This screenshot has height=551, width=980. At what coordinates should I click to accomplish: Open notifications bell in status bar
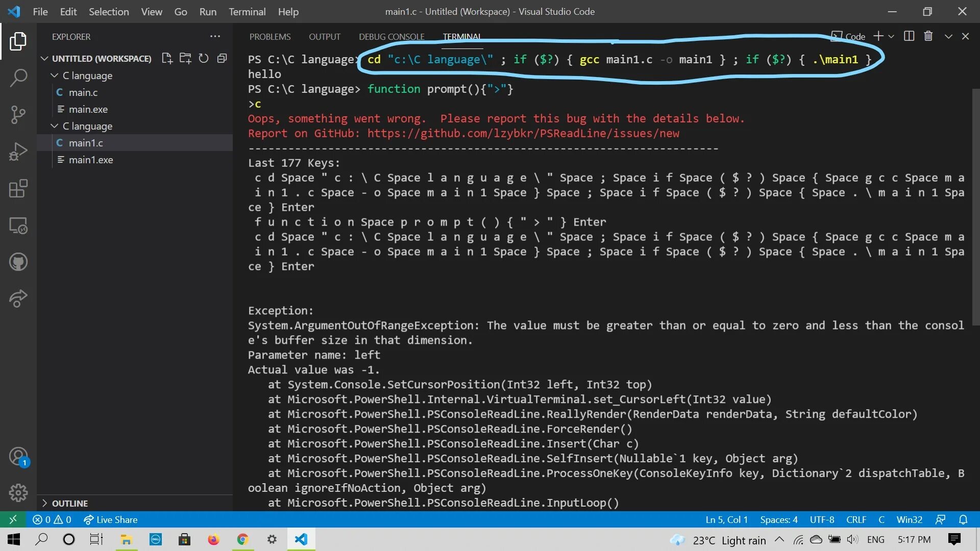[x=963, y=519]
